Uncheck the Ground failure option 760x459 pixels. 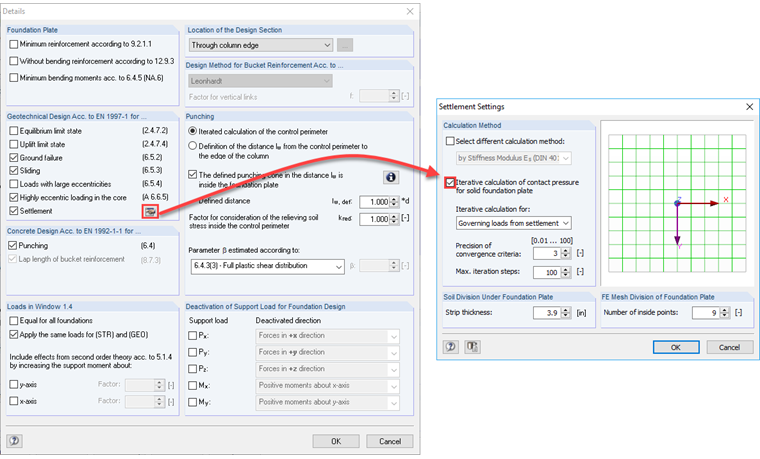coord(14,158)
